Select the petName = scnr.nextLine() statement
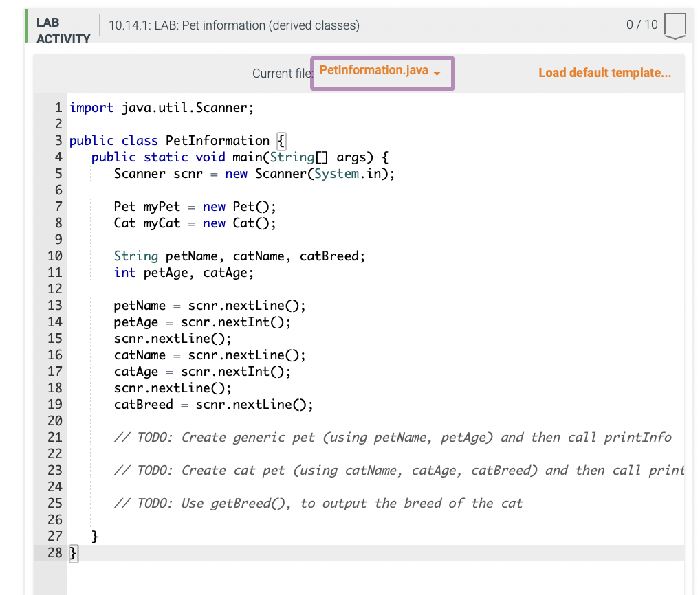This screenshot has height=595, width=700. 209,305
